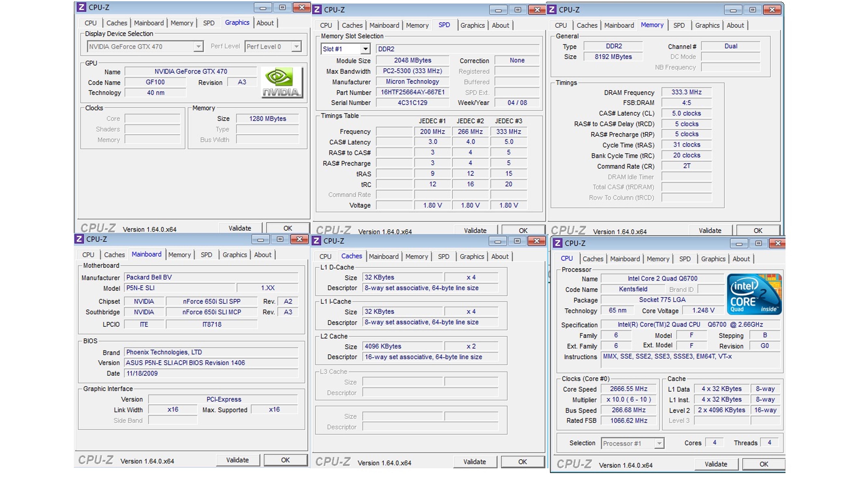This screenshot has width=868, height=478.
Task: Click Validate in the Memory window
Action: pos(710,230)
